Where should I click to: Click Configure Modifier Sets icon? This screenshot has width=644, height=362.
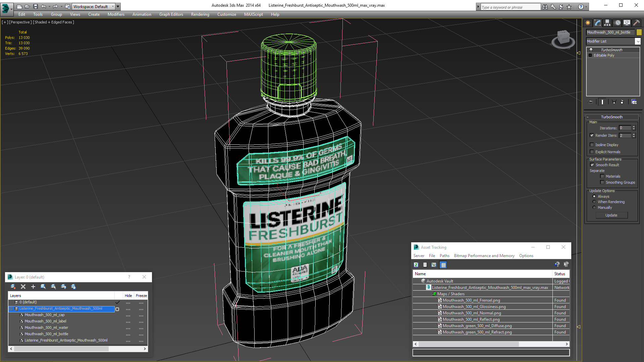point(634,102)
